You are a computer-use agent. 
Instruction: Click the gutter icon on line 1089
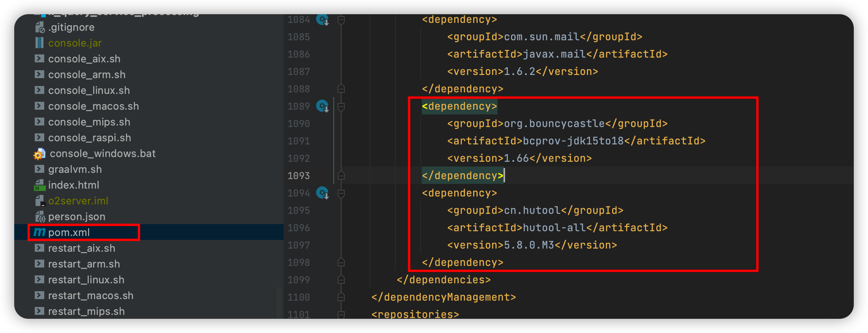[323, 107]
